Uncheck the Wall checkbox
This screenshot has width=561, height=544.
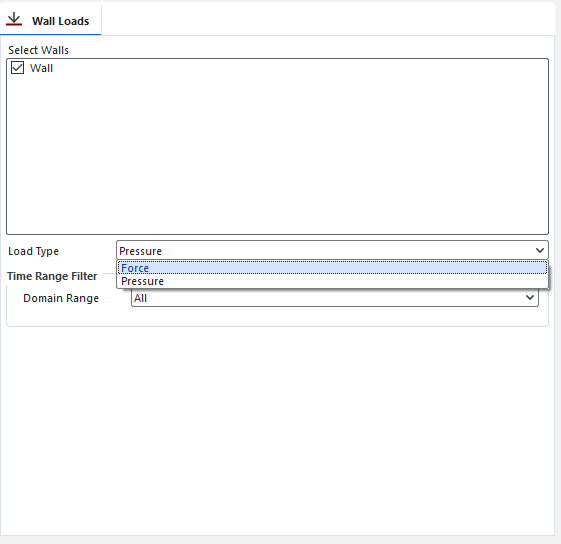[18, 68]
